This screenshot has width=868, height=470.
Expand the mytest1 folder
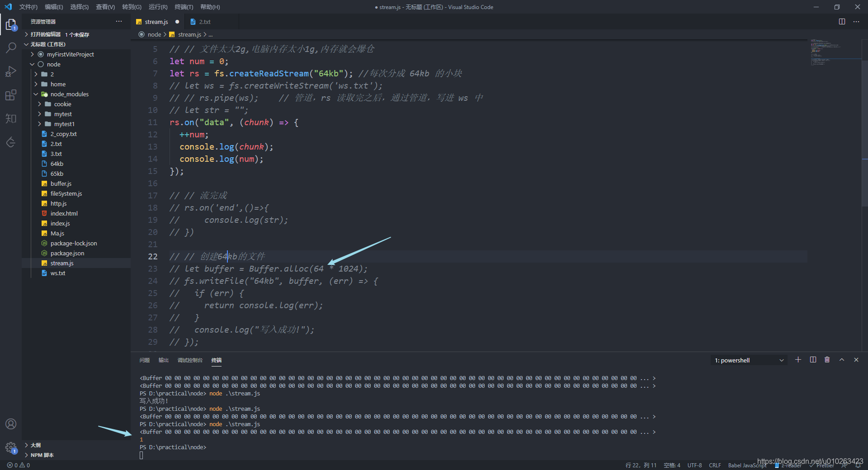coord(39,124)
